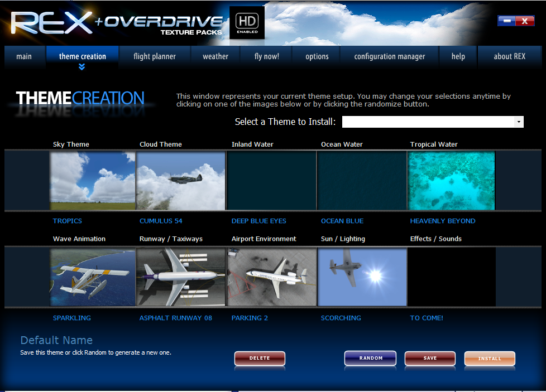Click the Save button

point(430,359)
